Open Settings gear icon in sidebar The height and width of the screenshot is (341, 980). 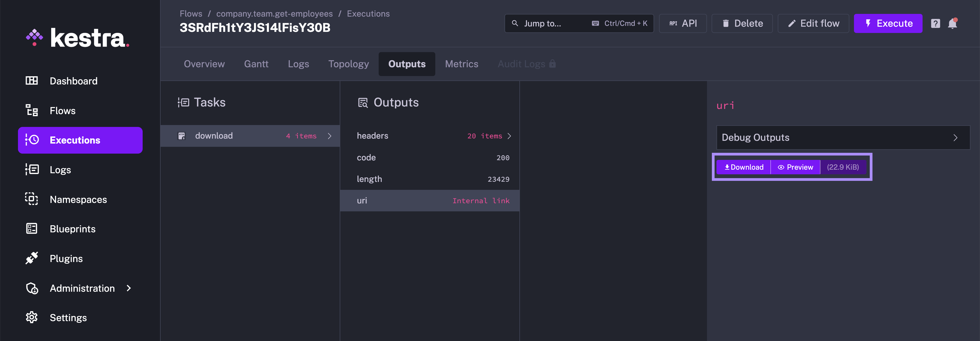tap(32, 317)
